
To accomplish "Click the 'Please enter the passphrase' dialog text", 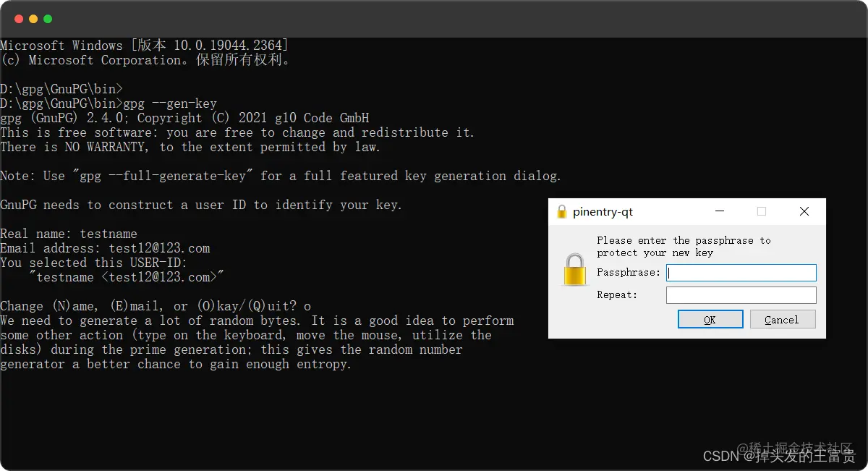I will tap(684, 247).
